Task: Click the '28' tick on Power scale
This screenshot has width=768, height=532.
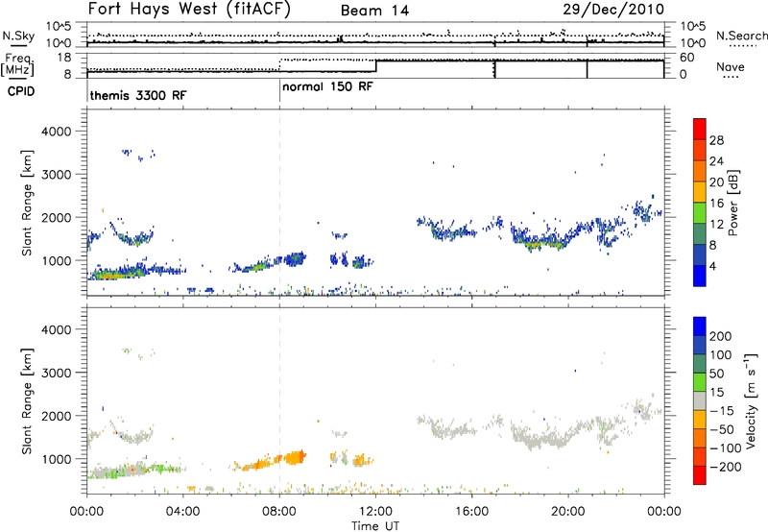Action: (716, 140)
